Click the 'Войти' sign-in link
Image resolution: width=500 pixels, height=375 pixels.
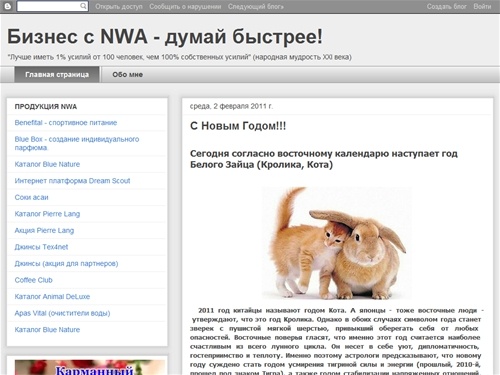(482, 6)
